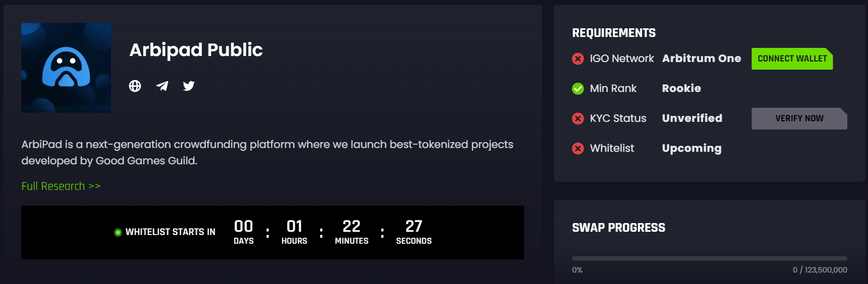The width and height of the screenshot is (868, 284).
Task: Open the Arbipad website globe icon
Action: (135, 86)
